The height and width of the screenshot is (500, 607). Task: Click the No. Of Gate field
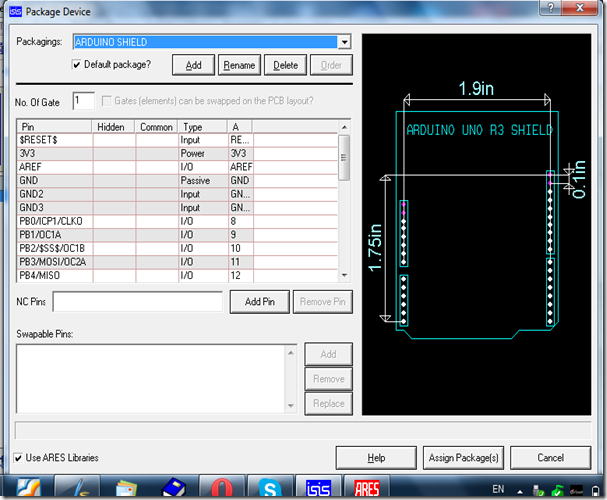84,101
